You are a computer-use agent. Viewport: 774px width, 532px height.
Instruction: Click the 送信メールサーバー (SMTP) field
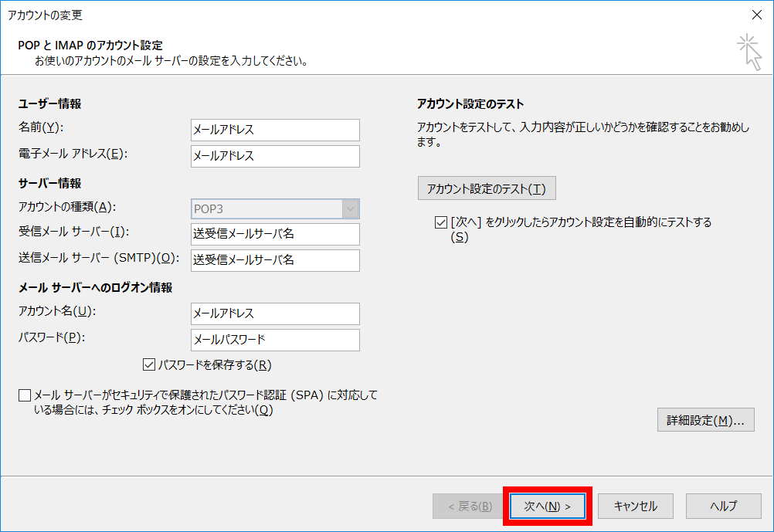pyautogui.click(x=275, y=260)
